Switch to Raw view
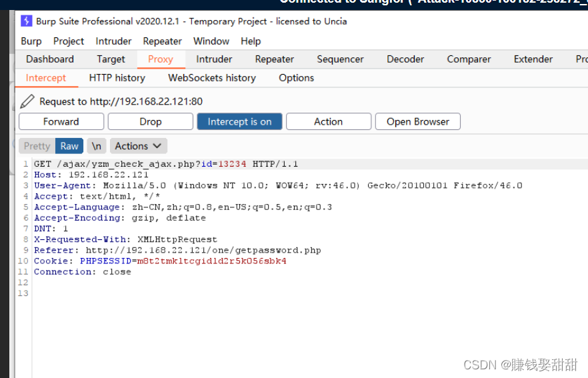Screen dimensions: 588x378 [69, 146]
